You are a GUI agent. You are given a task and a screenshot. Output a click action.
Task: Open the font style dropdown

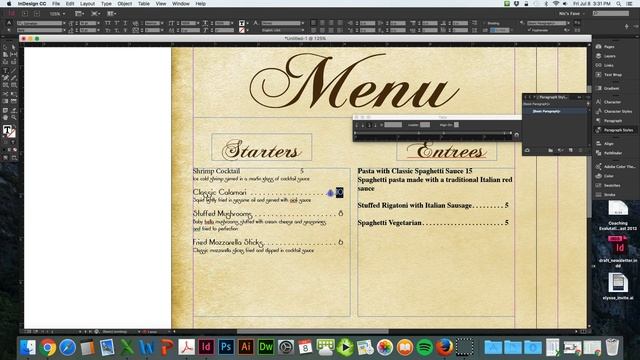point(64,30)
